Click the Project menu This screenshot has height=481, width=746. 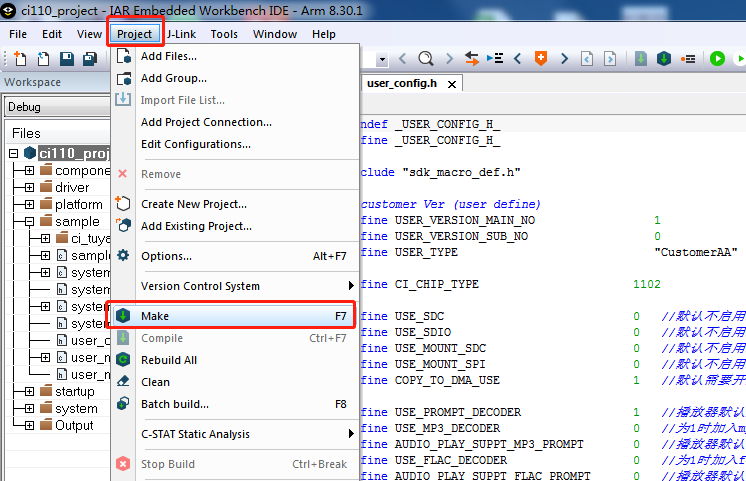pyautogui.click(x=135, y=34)
